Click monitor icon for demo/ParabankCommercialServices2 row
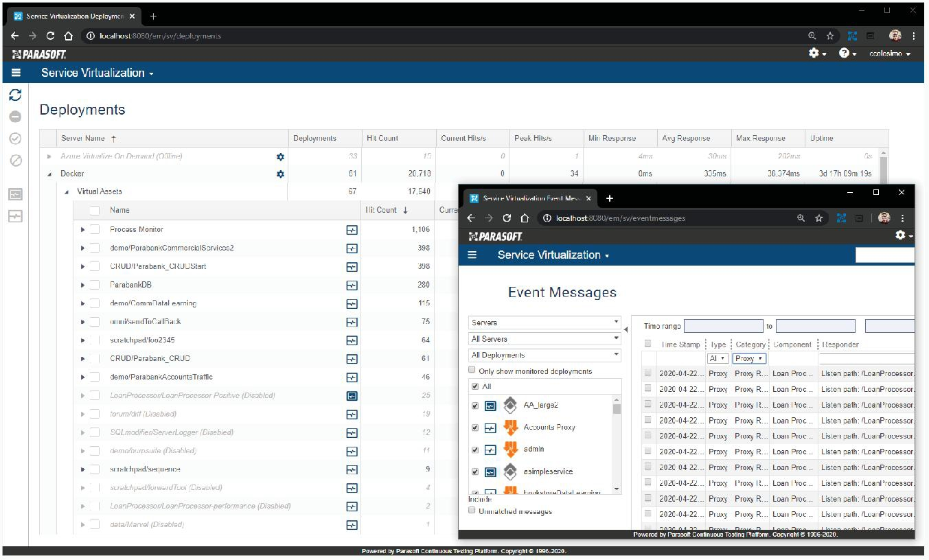This screenshot has width=929, height=560. [x=352, y=248]
